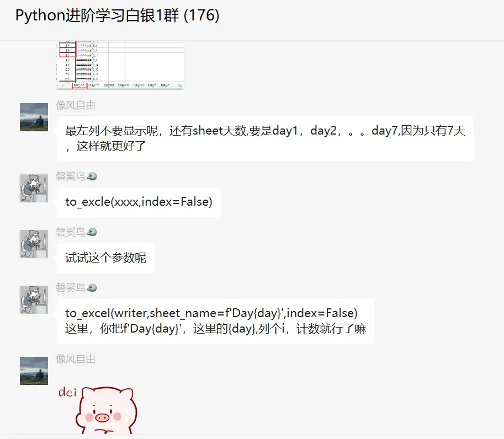The height and width of the screenshot is (439, 504).
Task: Click the message about 最左列不要显示呢
Action: tap(265, 138)
